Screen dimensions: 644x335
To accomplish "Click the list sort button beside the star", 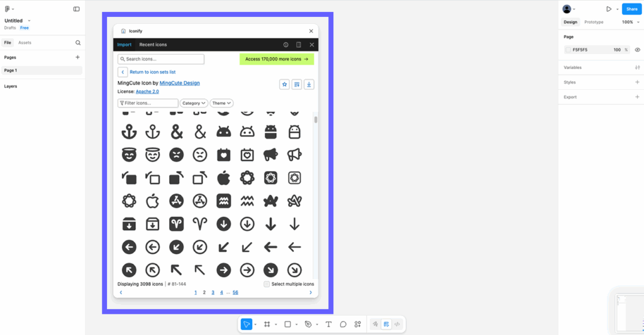I will [x=297, y=85].
